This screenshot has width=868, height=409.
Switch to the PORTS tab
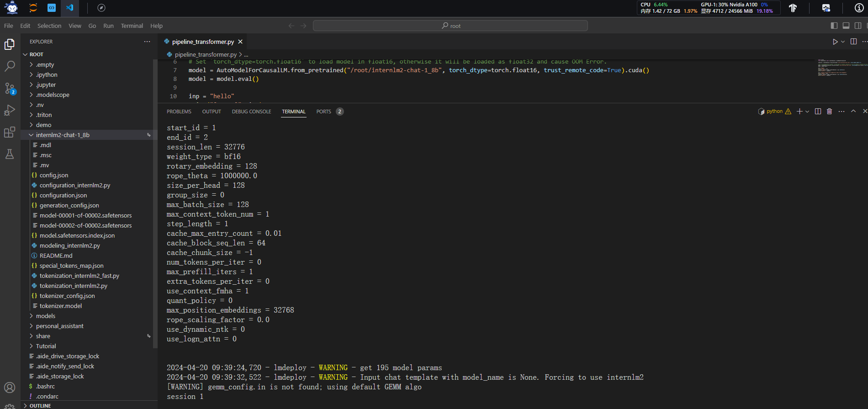click(329, 112)
